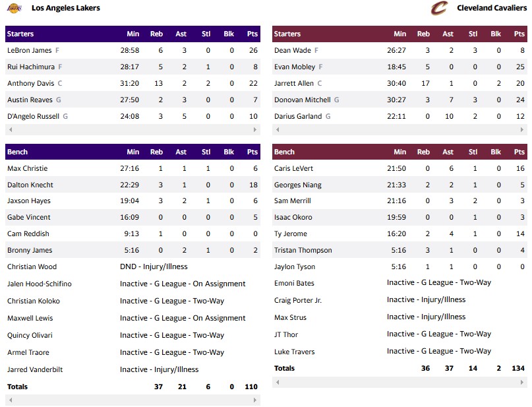Image resolution: width=532 pixels, height=407 pixels.
Task: Open Dalton Knecht from Lakers bench
Action: [x=30, y=185]
